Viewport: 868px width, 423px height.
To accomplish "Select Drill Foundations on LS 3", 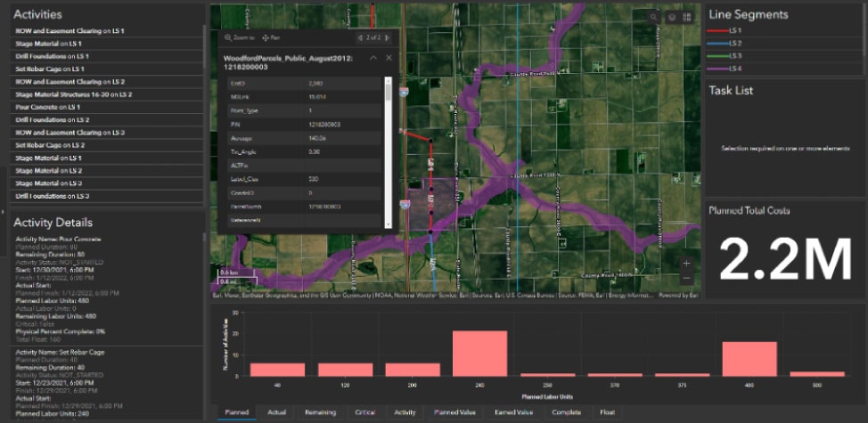I will pyautogui.click(x=107, y=196).
